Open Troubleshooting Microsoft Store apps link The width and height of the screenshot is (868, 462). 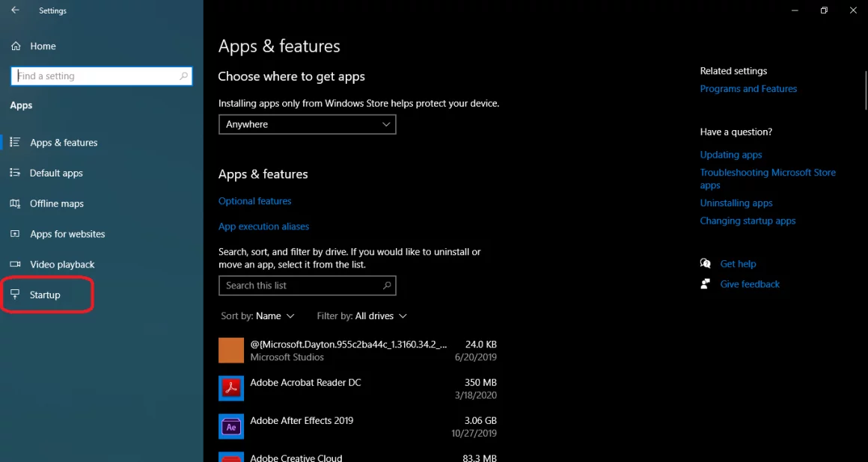768,179
